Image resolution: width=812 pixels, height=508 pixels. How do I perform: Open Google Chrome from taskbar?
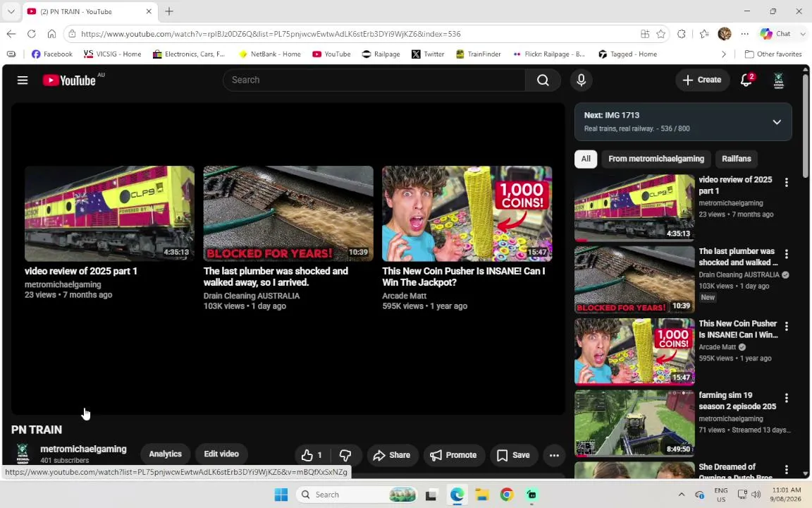507,495
